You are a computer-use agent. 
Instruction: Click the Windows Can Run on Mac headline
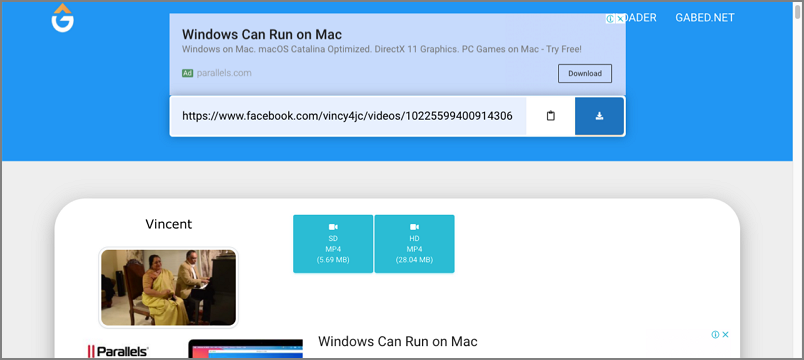click(x=262, y=35)
